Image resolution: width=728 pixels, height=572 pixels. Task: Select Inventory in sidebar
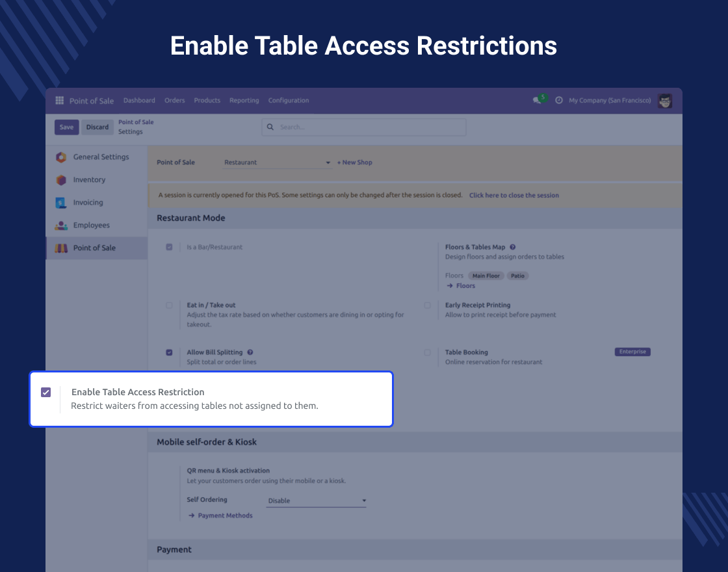point(97,179)
